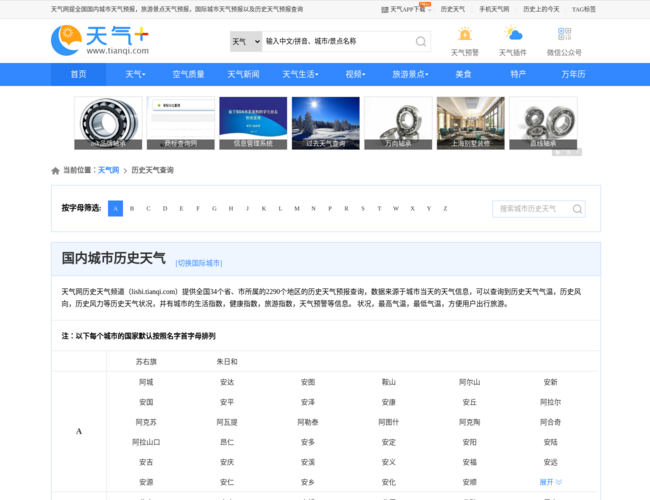Open the 天气插件 cloud-sun icon

tap(513, 33)
